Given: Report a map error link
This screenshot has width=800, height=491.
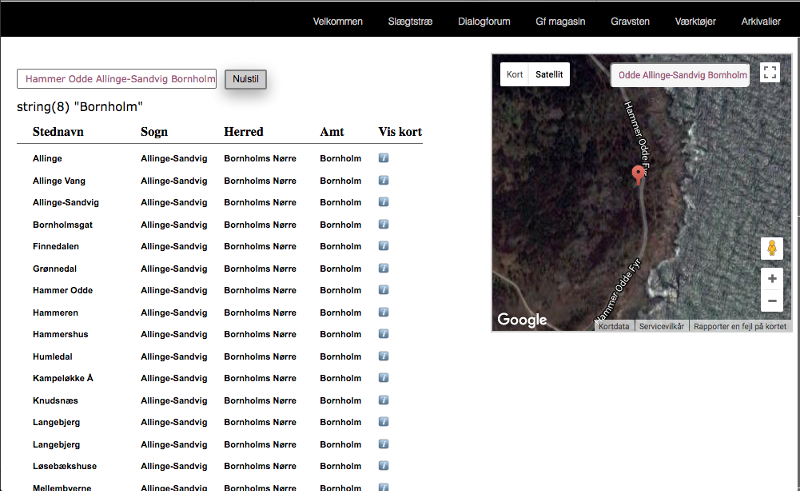Looking at the screenshot, I should pos(739,326).
